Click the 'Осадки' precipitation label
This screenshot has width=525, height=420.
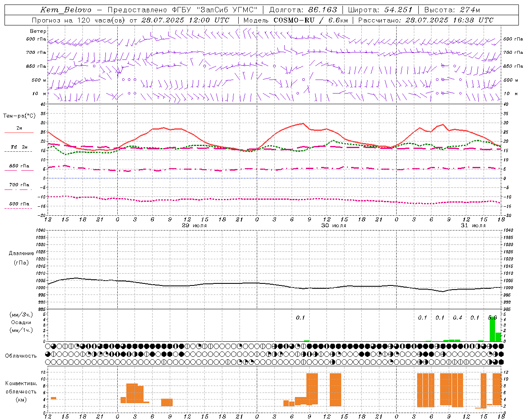21,322
